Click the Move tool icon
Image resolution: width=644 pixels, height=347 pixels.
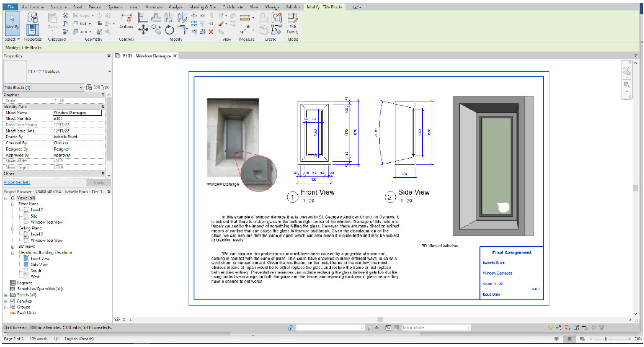click(x=143, y=30)
